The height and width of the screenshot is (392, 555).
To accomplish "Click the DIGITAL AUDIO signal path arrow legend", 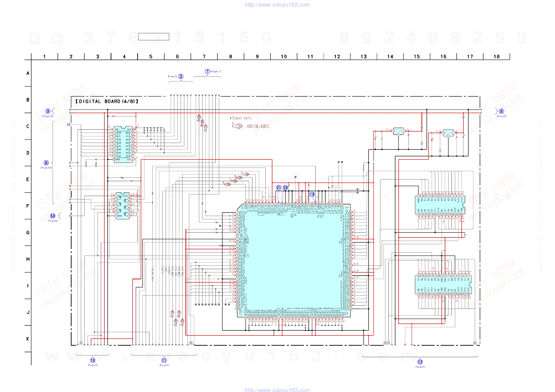I will click(x=237, y=126).
